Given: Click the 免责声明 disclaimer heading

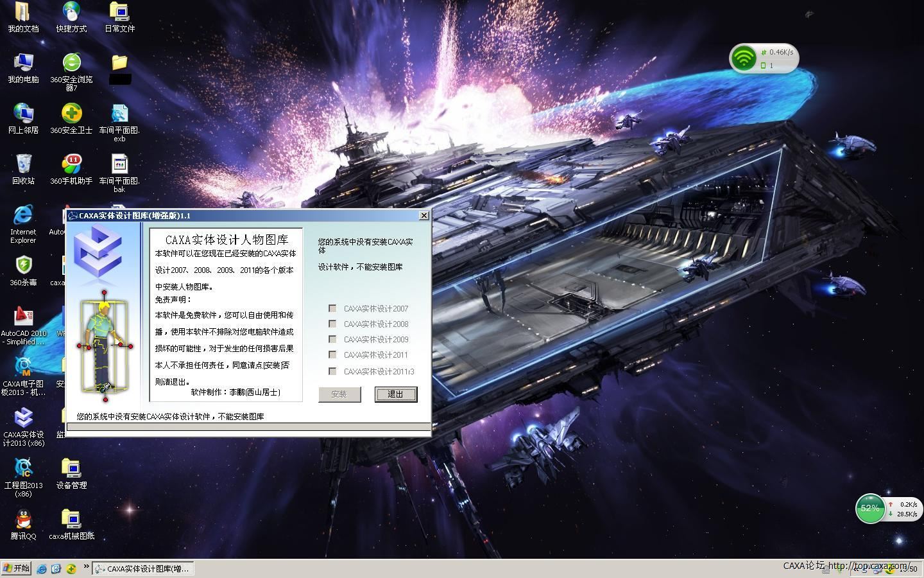Looking at the screenshot, I should pos(173,299).
